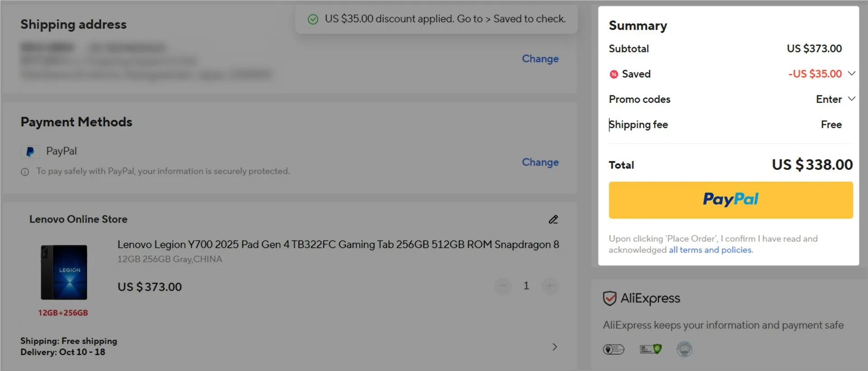The image size is (868, 371).
Task: Decrease item quantity with minus button
Action: point(503,286)
